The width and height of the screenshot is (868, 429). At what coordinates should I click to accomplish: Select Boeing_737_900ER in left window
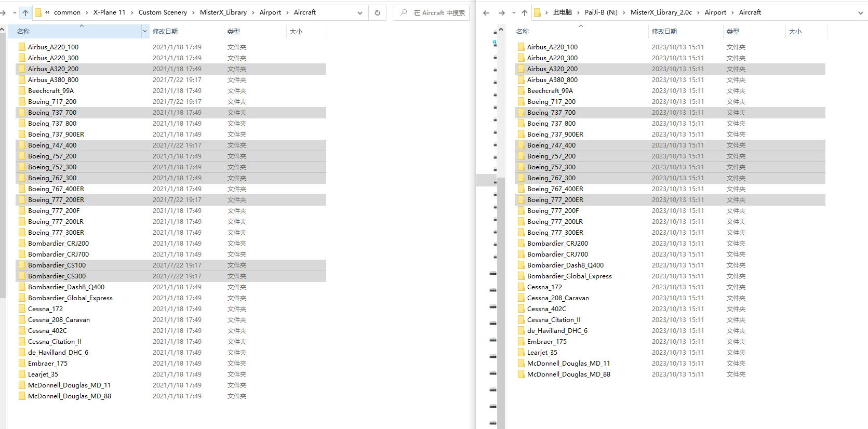pyautogui.click(x=171, y=134)
